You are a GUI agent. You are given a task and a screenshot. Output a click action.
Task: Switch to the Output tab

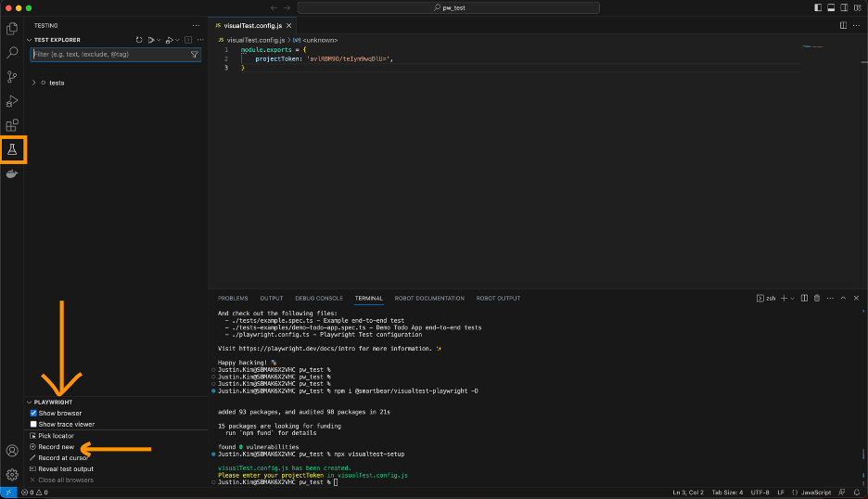(x=271, y=298)
